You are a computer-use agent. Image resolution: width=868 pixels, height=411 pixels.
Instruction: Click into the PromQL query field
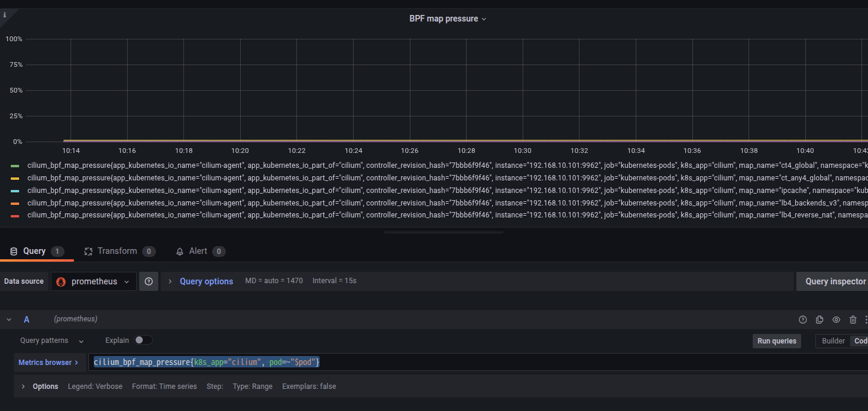[478, 362]
